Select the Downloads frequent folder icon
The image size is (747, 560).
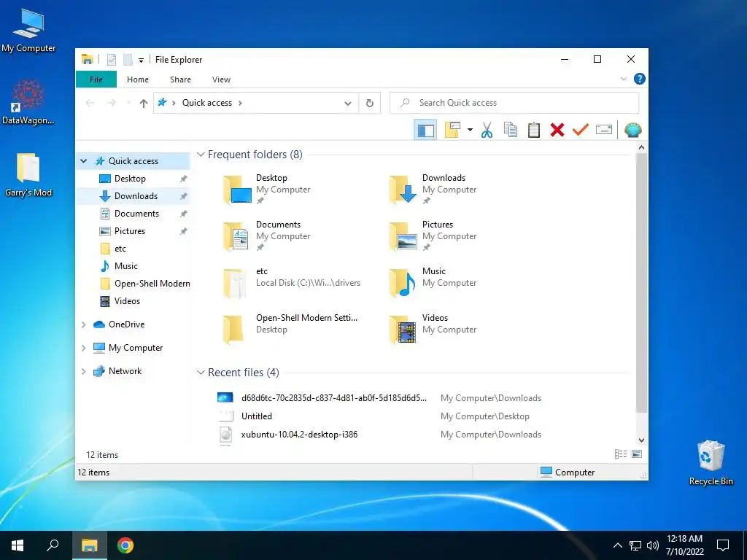pos(403,190)
